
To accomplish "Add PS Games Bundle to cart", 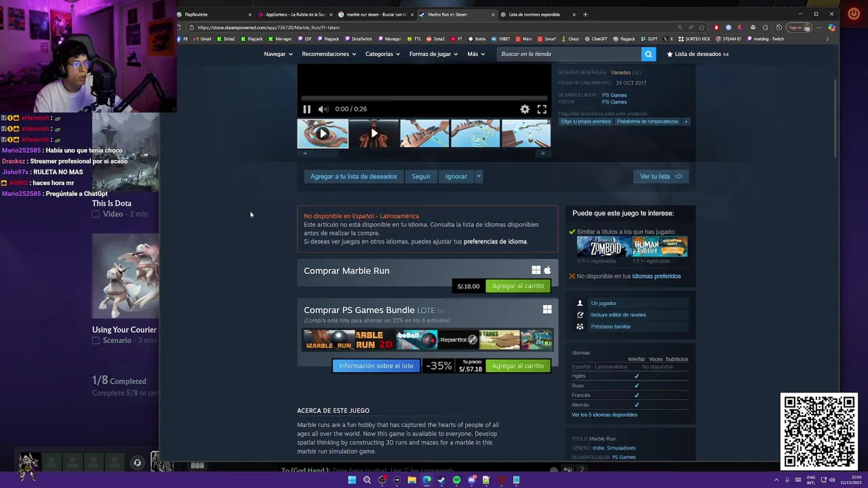I will click(x=518, y=366).
